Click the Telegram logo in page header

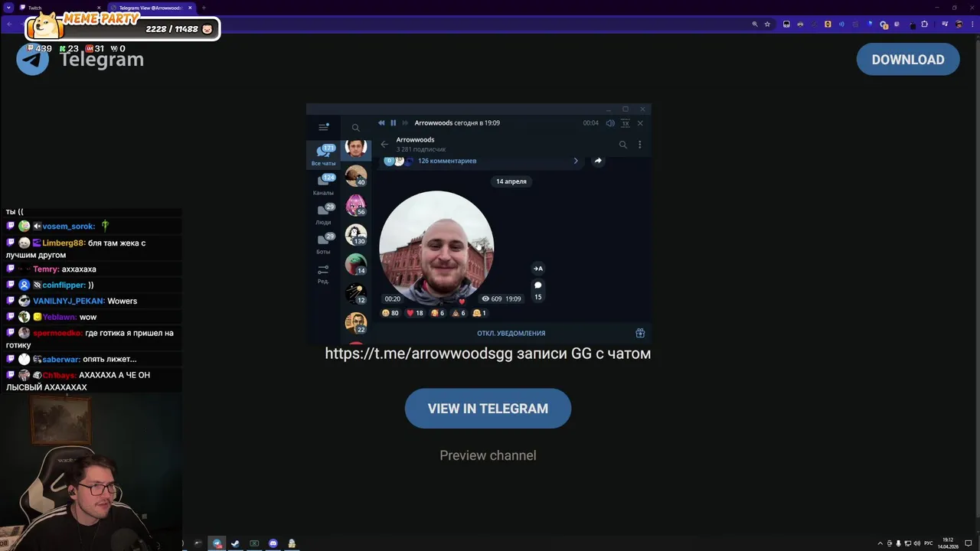point(33,60)
